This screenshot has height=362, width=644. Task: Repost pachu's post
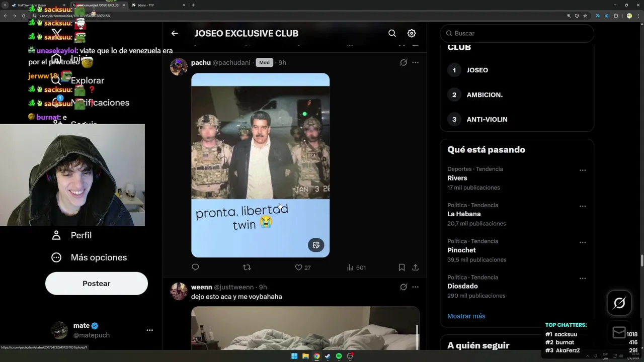click(247, 267)
